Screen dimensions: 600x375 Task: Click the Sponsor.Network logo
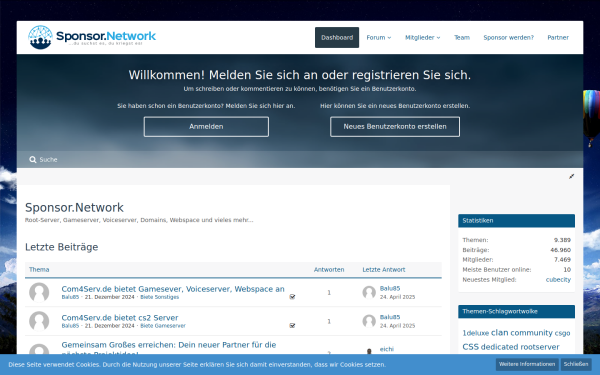[x=92, y=37]
